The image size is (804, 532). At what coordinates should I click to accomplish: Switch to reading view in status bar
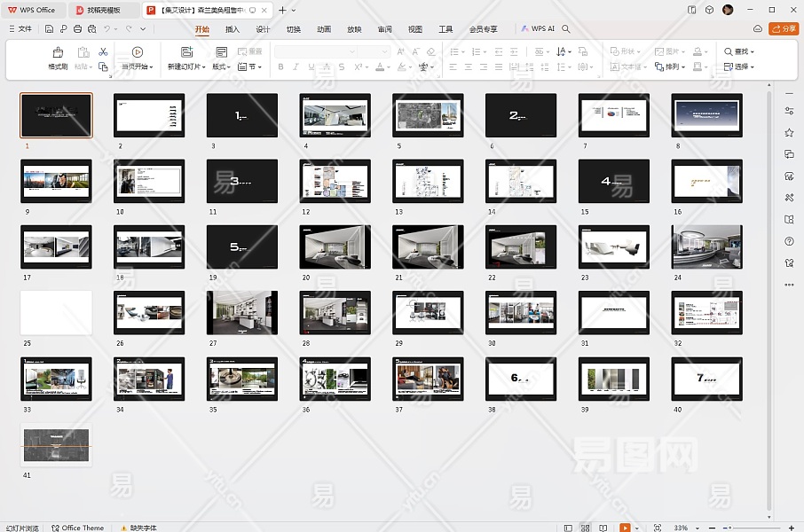[603, 528]
